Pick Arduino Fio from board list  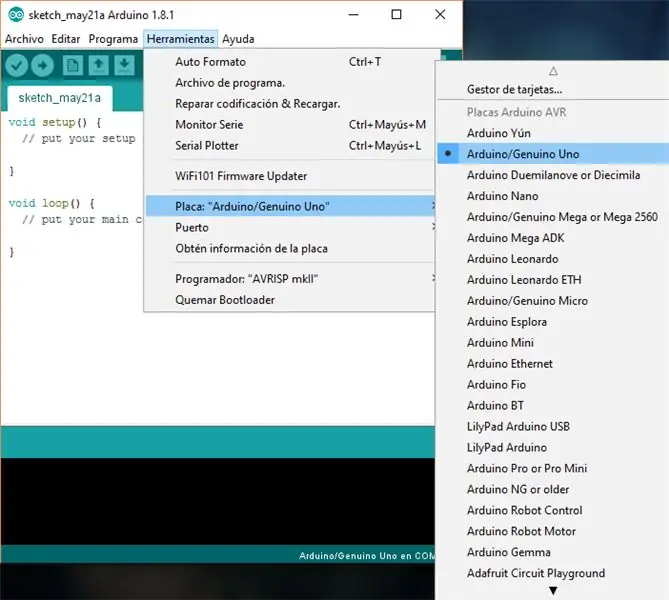point(553,384)
